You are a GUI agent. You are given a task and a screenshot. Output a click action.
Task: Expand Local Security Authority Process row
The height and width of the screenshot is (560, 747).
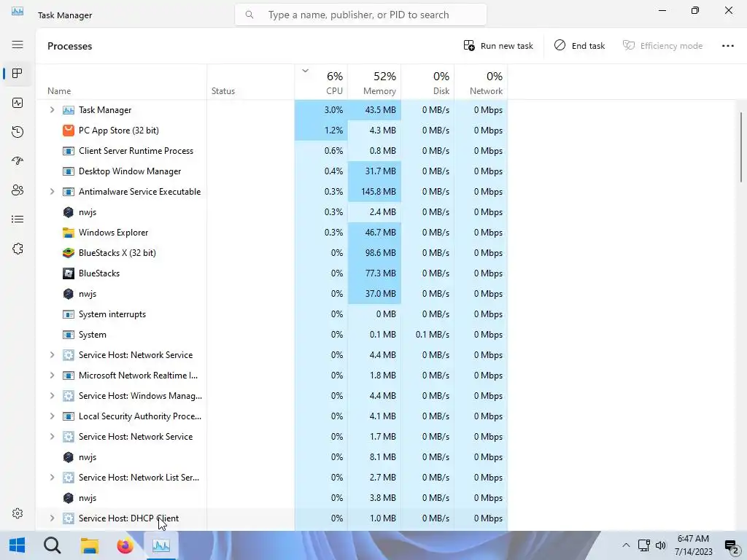(x=52, y=416)
